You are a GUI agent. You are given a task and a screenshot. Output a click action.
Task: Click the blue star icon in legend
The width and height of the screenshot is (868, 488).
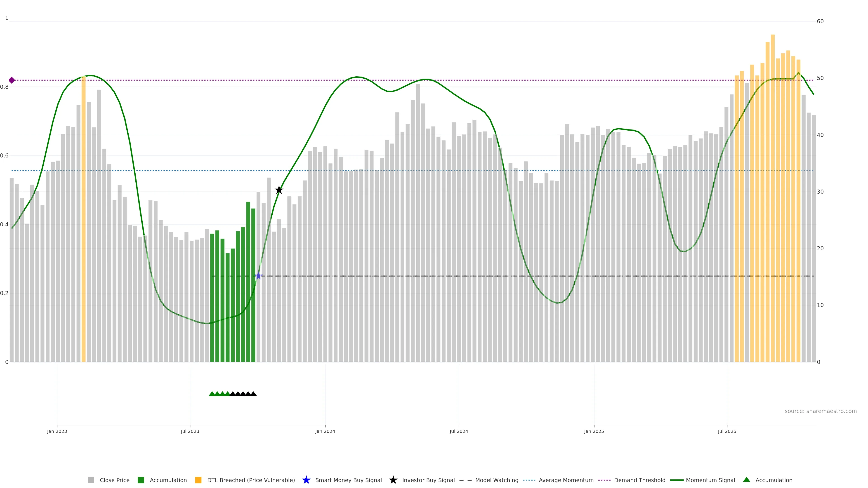(x=306, y=480)
